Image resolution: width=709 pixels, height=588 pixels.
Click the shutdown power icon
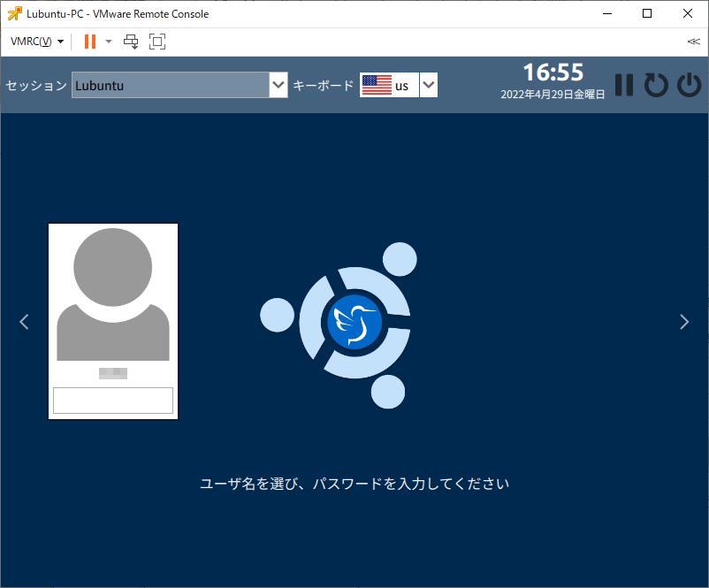click(x=689, y=85)
